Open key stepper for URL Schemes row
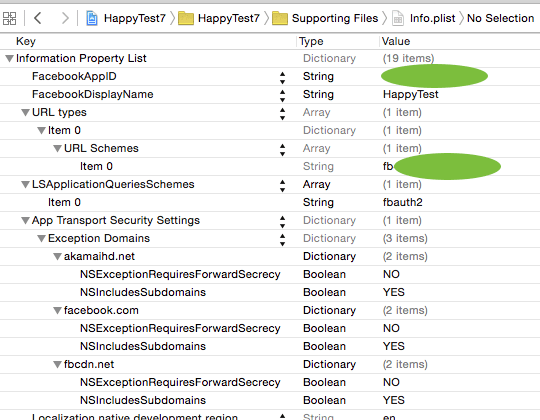 point(282,150)
